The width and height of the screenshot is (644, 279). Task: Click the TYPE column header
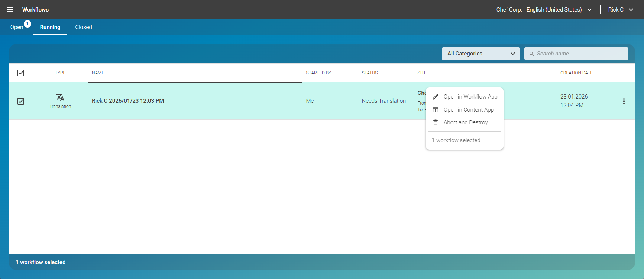pos(60,73)
